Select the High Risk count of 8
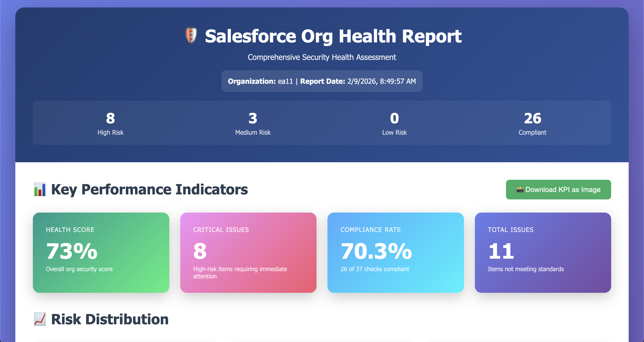Image resolution: width=644 pixels, height=342 pixels. click(110, 118)
